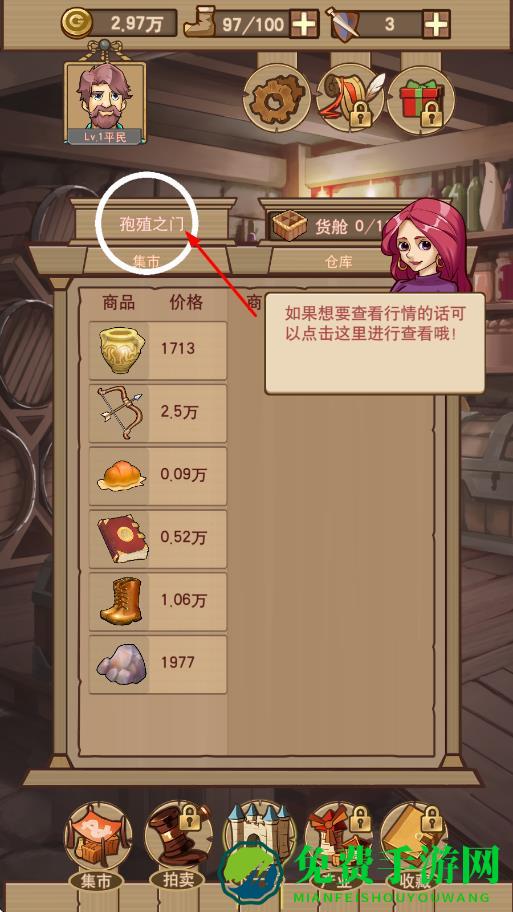The image size is (513, 912).
Task: Tap the locked scroll and quill icon
Action: tap(350, 99)
